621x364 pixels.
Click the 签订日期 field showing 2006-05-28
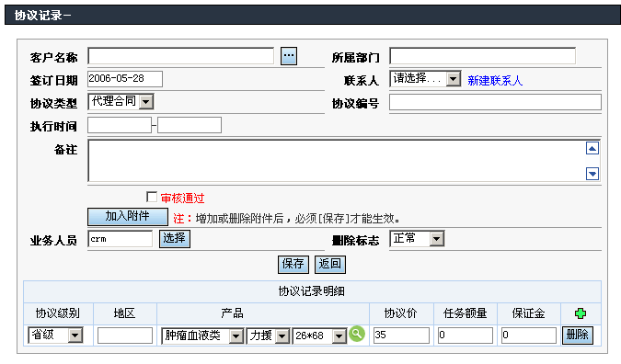point(125,79)
